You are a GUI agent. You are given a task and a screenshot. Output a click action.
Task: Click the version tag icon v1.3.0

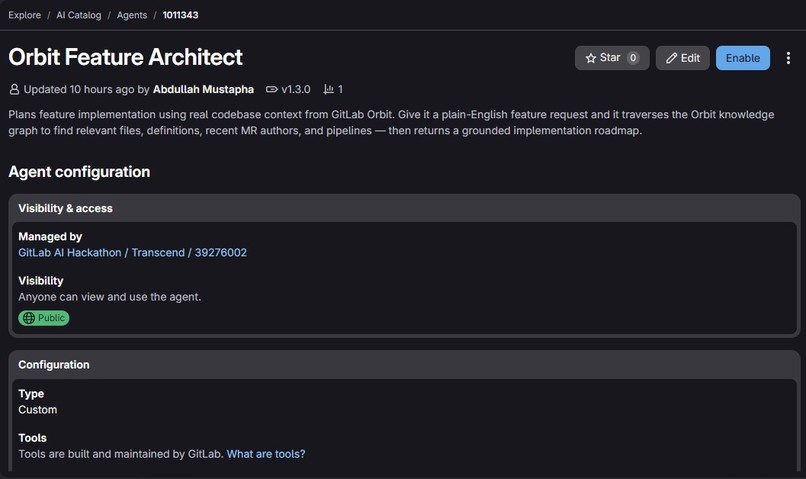[x=271, y=89]
